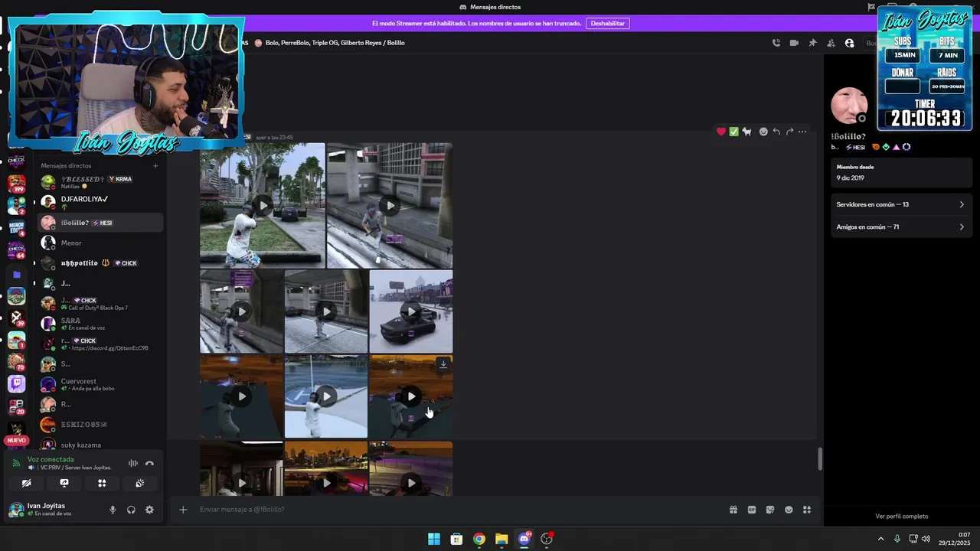Mute the microphone in the user panel
The width and height of the screenshot is (980, 551).
(113, 510)
